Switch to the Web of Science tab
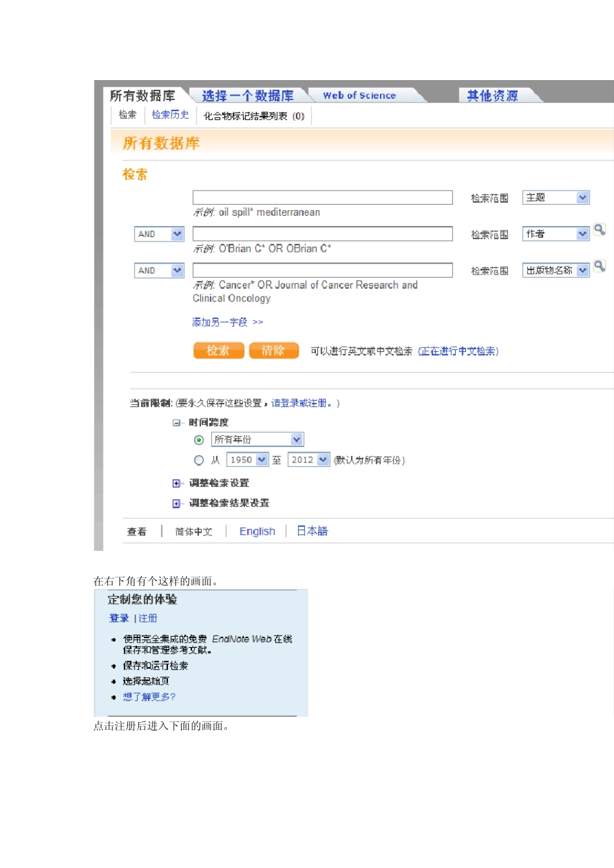Screen dimensions: 614x868 [359, 96]
